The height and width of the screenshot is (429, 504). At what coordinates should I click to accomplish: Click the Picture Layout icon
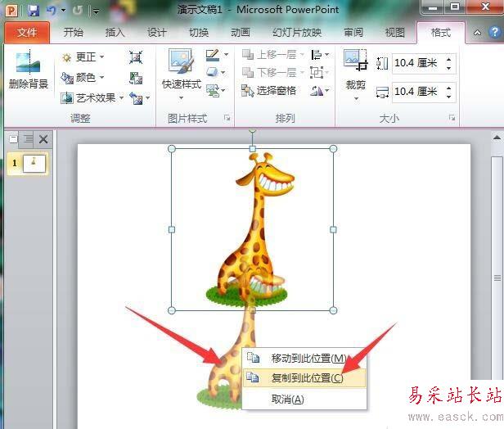(x=213, y=91)
